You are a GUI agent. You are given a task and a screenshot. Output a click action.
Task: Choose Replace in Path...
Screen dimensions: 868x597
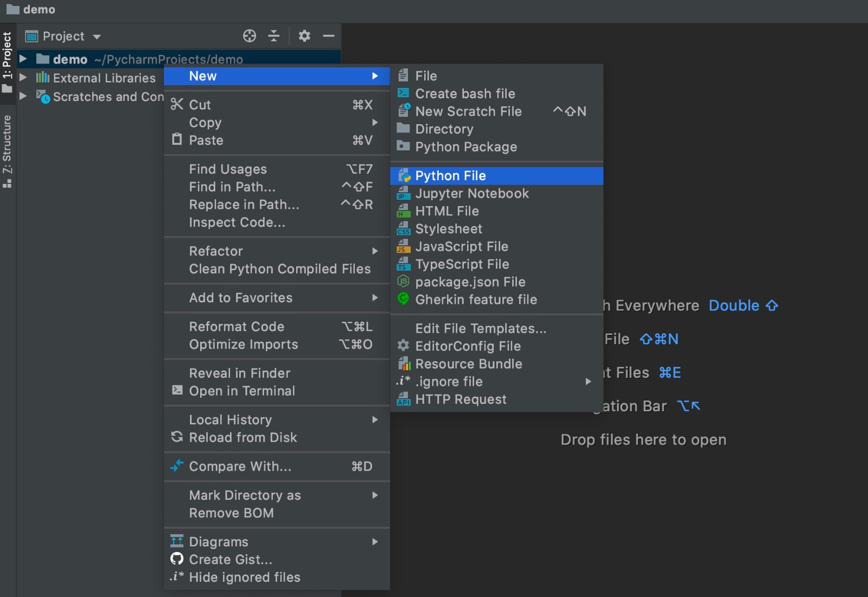coord(277,205)
